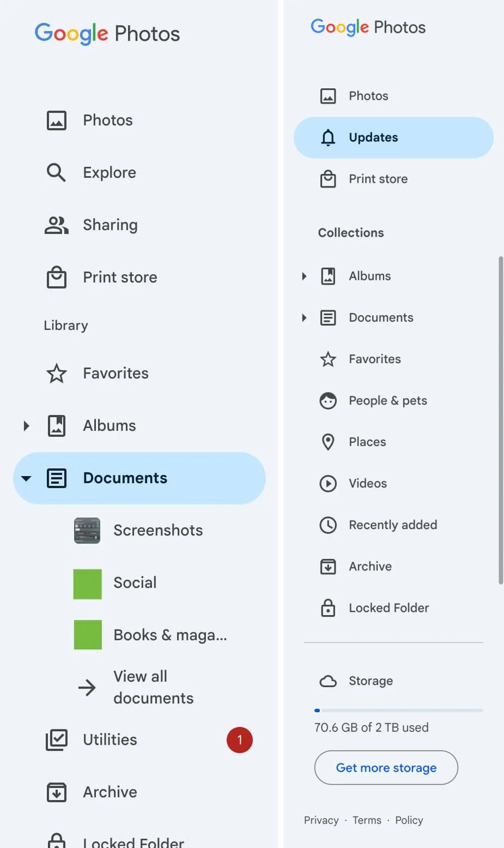Click the Recently added clock icon
The image size is (504, 848).
point(328,525)
